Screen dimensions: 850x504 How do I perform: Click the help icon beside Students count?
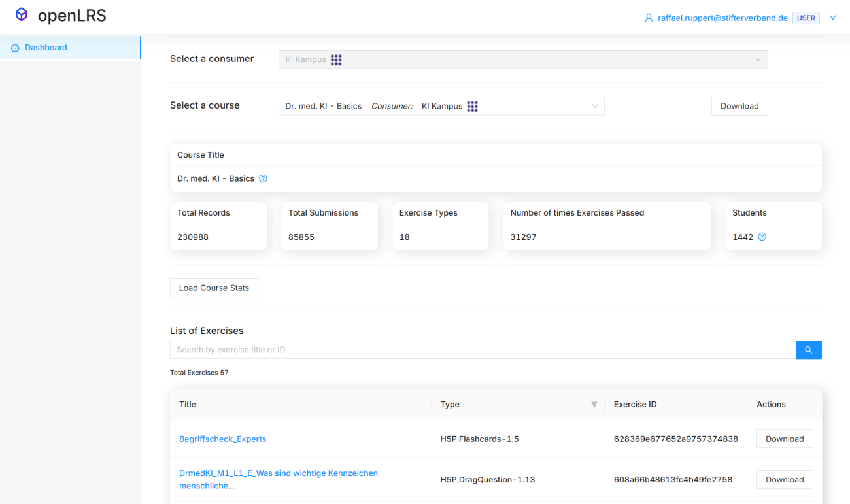coord(762,237)
